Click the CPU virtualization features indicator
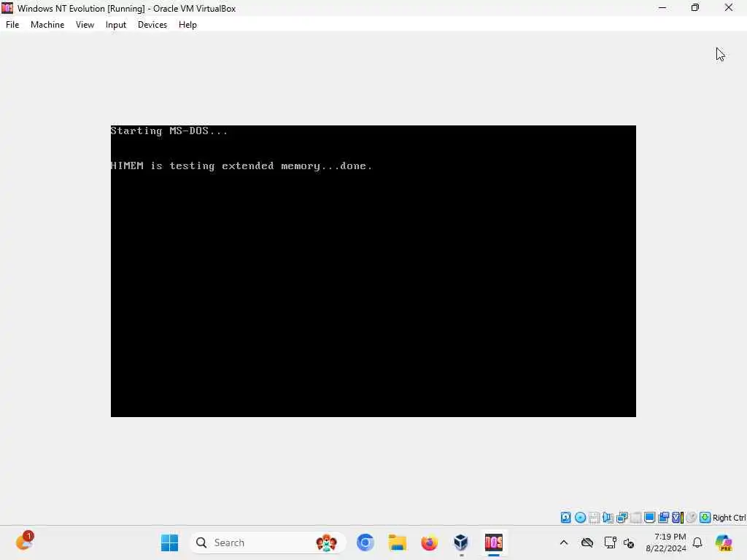 [678, 518]
